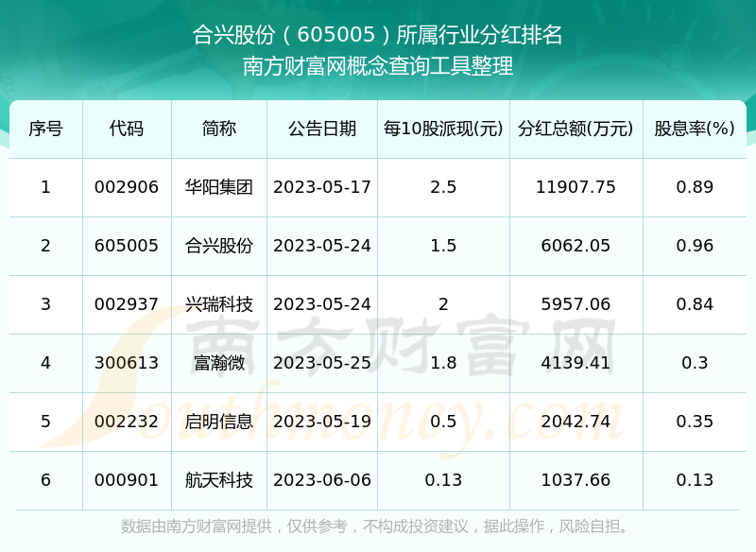
Task: Click the rank number 1 in the 华阳集团 row
Action: point(45,187)
